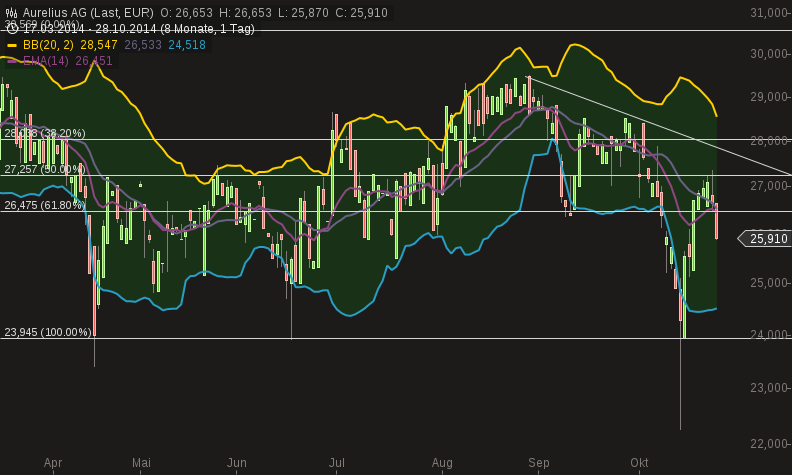Screen dimensions: 792x475
Task: Click the 30,000 price axis label
Action: click(769, 53)
